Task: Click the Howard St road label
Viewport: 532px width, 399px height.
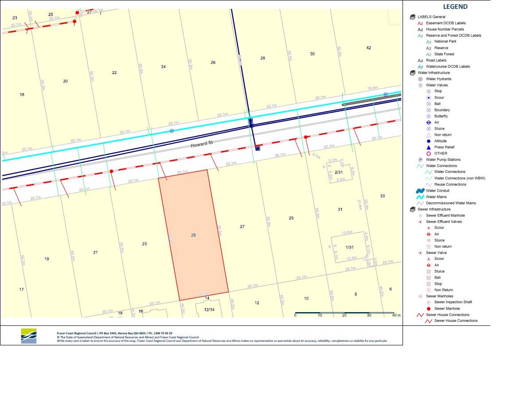Action: (202, 145)
